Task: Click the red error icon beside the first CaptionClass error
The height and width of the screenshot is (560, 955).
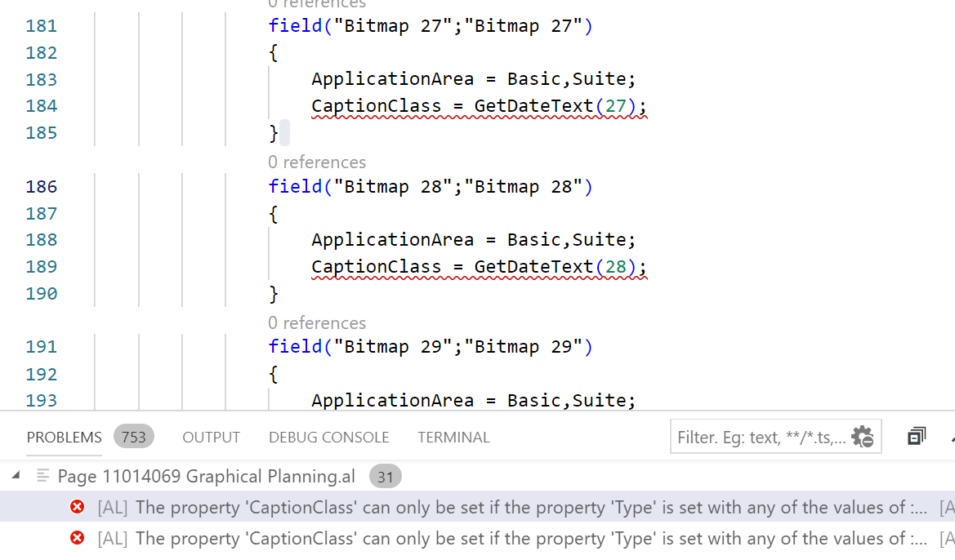Action: tap(78, 507)
